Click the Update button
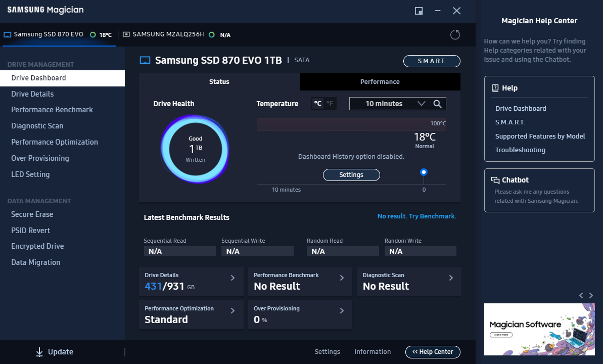Image resolution: width=603 pixels, height=364 pixels. pyautogui.click(x=54, y=352)
